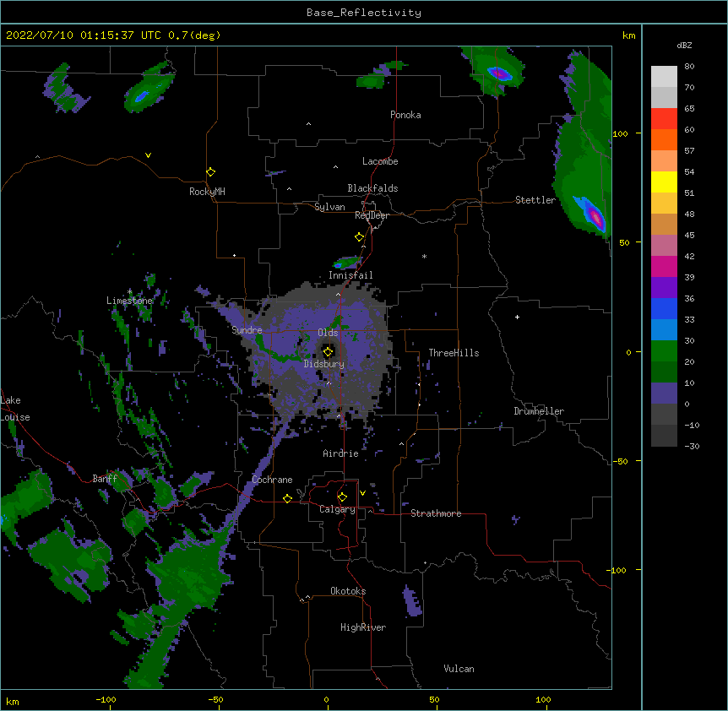Viewport: 728px width, 711px height.
Task: Select the Innisfail label
Action: click(x=350, y=275)
